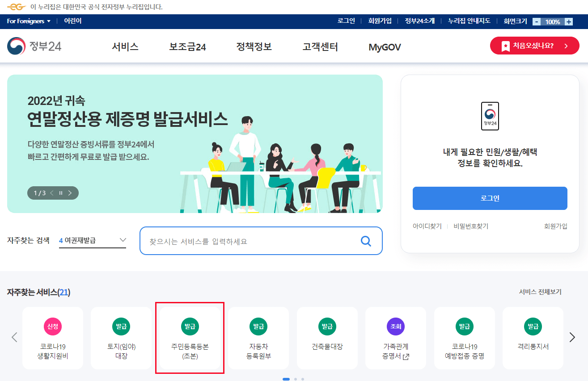The height and width of the screenshot is (381, 588).
Task: Click the 어린이 link
Action: [72, 21]
